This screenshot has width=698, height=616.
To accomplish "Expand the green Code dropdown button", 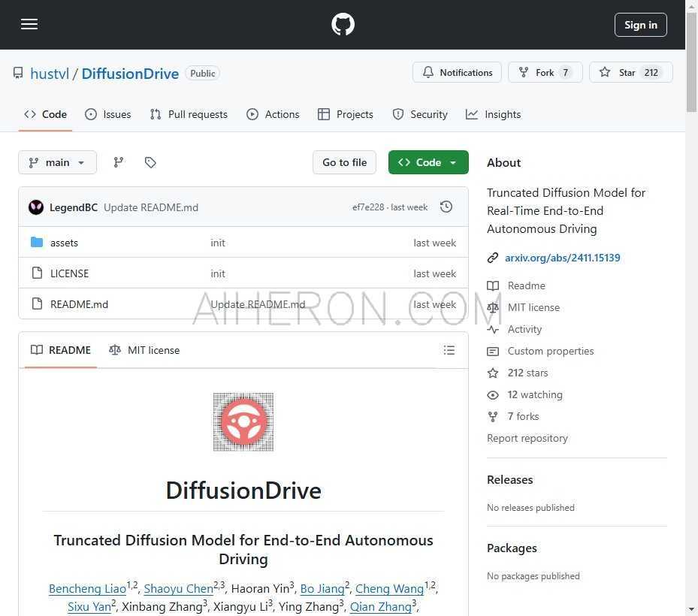I will point(428,162).
